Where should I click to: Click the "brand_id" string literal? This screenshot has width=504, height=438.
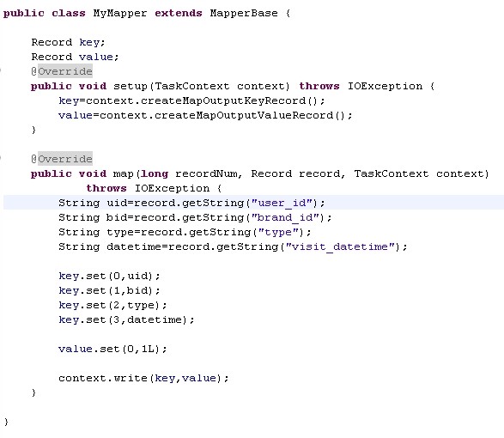(x=285, y=218)
